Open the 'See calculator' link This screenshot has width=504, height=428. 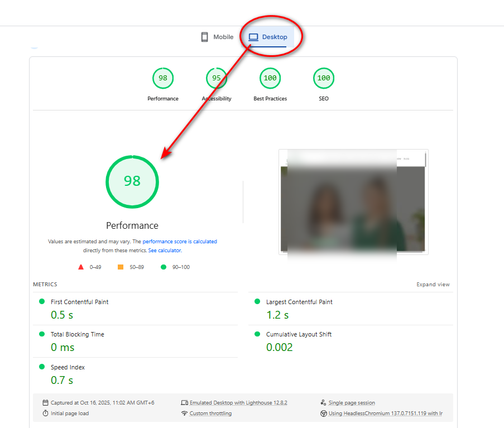tap(165, 251)
